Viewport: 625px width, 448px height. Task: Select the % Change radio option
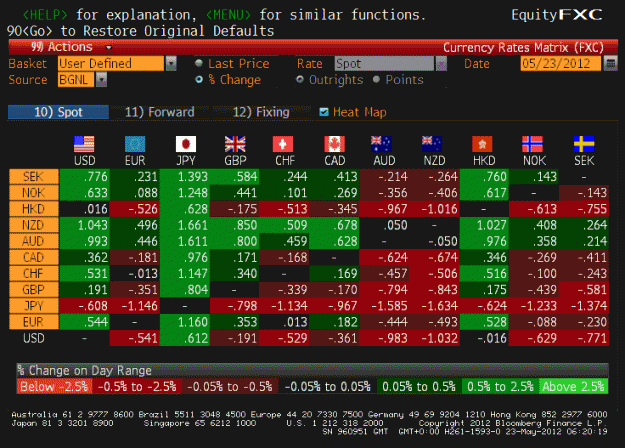(199, 80)
